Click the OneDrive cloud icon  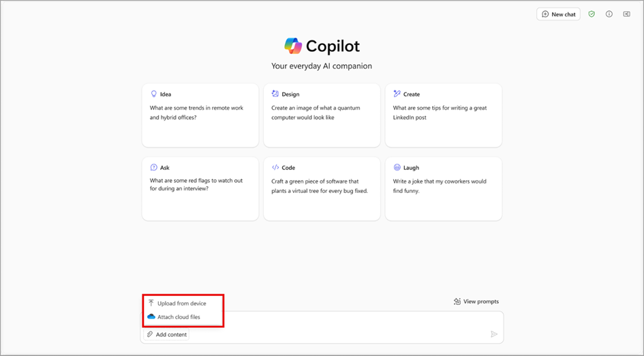(151, 316)
